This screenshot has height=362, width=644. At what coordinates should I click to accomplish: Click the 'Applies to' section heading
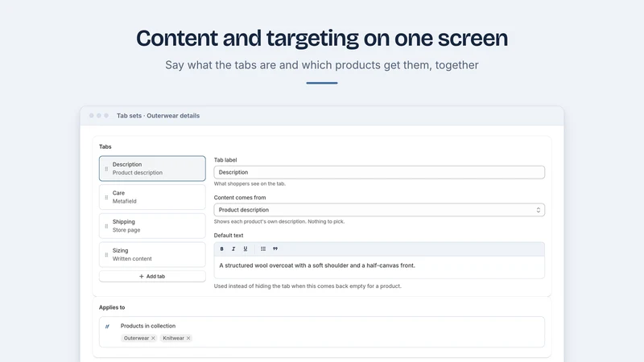coord(112,307)
